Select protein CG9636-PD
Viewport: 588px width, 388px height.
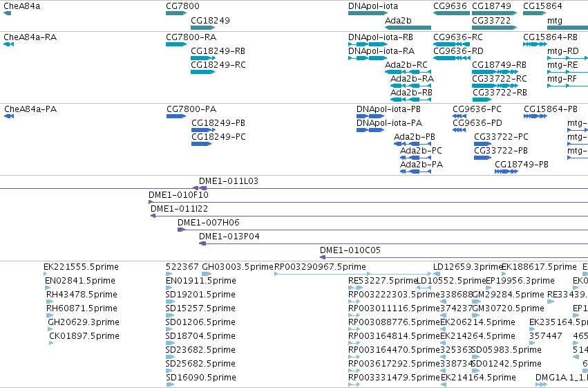(477, 123)
